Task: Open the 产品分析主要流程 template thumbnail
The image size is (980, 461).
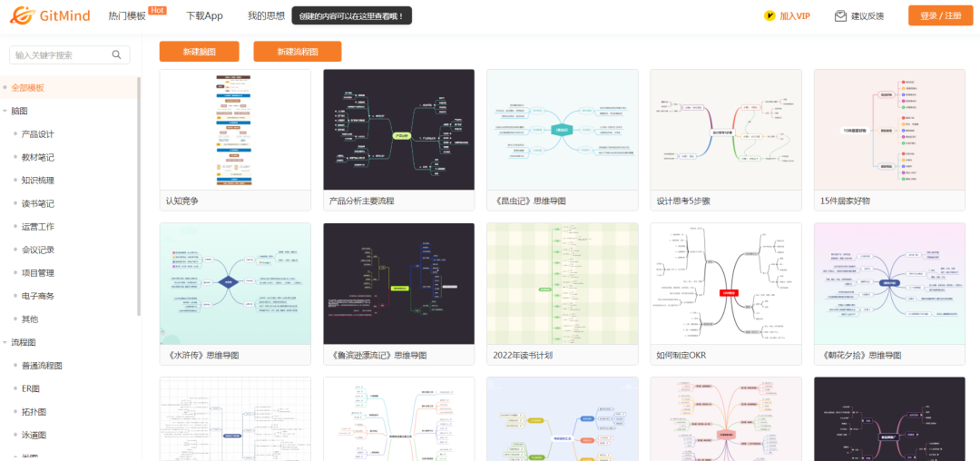Action: point(398,130)
